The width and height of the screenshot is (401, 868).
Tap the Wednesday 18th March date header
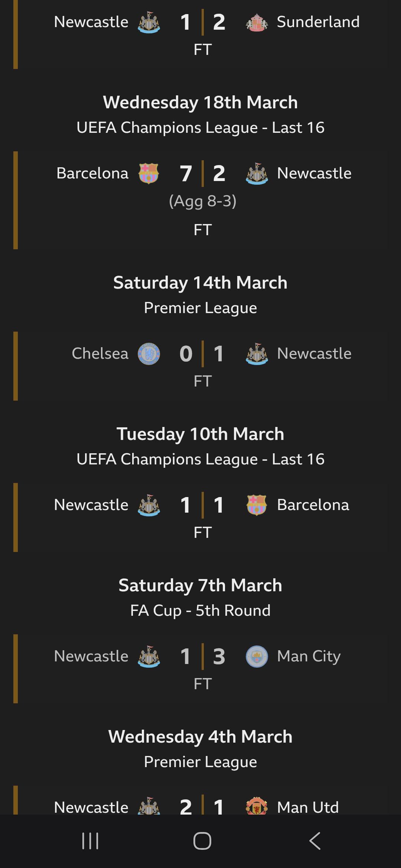[x=200, y=103]
